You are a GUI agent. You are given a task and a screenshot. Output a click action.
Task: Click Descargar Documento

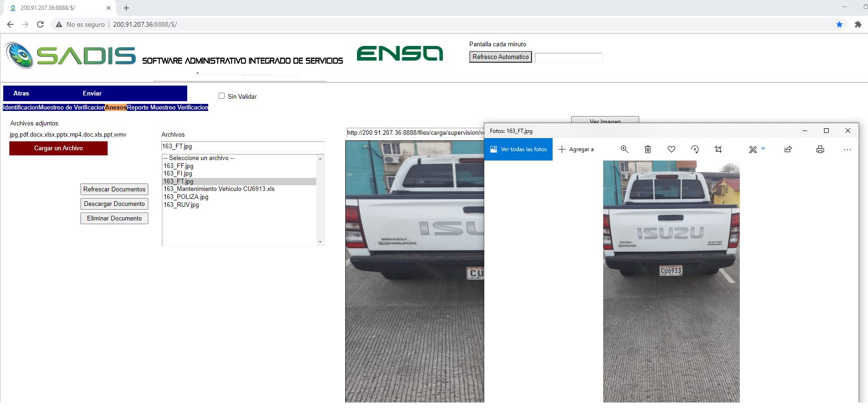pos(114,204)
